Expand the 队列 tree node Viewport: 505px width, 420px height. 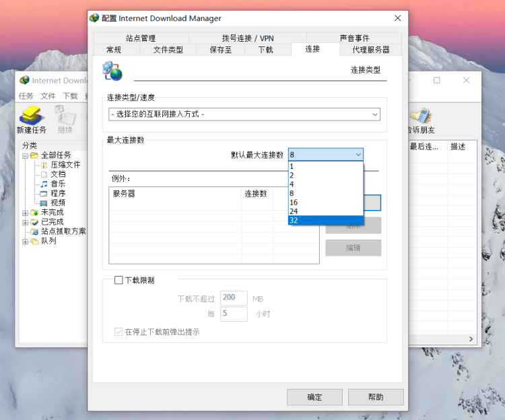click(x=25, y=242)
